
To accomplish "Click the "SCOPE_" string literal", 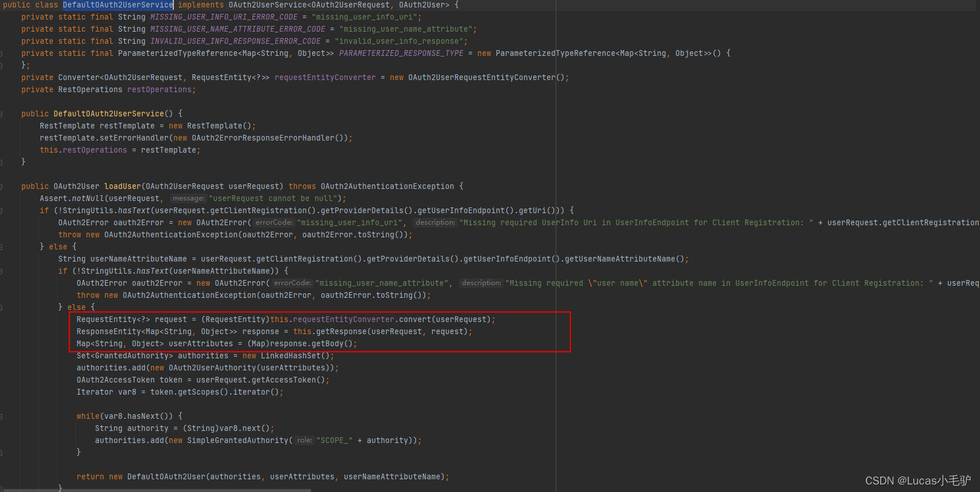I will coord(335,440).
